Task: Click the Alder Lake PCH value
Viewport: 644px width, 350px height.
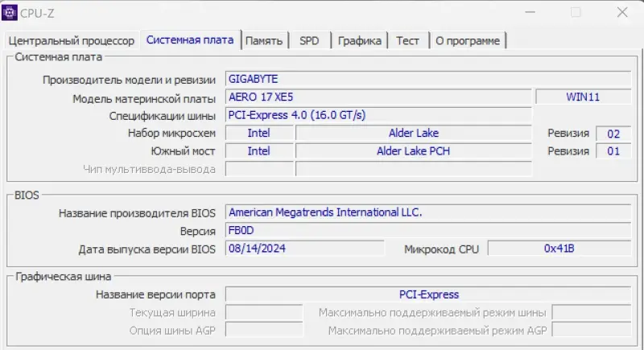Action: (x=414, y=151)
